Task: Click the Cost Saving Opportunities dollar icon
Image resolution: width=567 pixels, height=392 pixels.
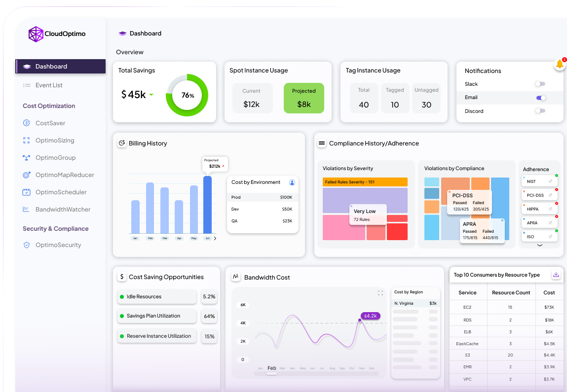Action: [x=122, y=277]
